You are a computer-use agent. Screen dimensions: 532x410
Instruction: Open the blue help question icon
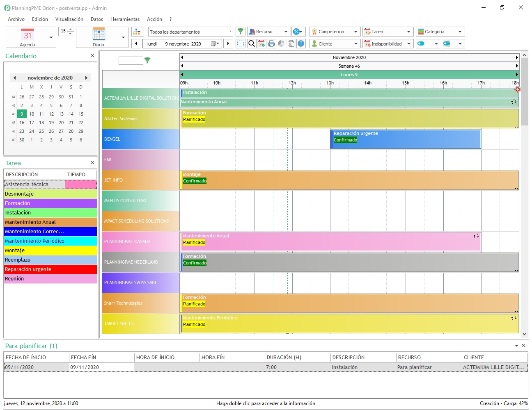click(301, 43)
